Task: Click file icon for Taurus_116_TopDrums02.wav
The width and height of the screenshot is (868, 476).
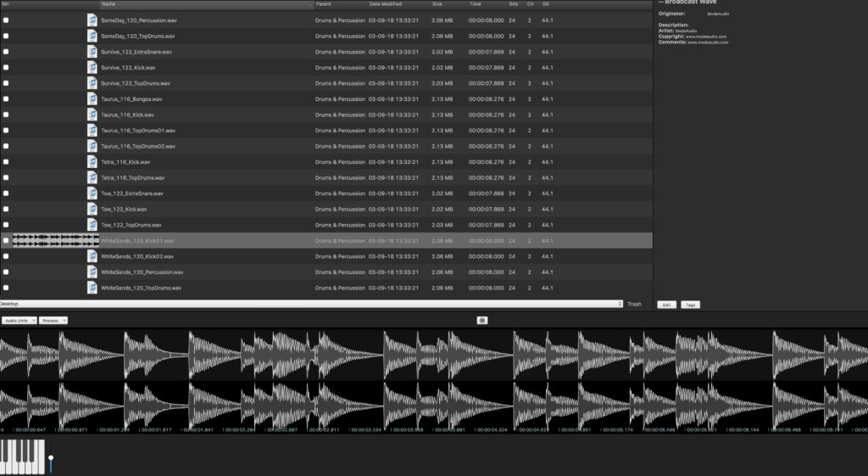Action: (92, 146)
